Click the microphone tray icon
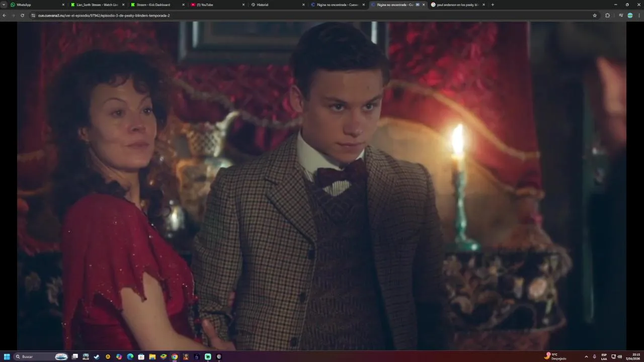The width and height of the screenshot is (644, 362). (x=594, y=356)
